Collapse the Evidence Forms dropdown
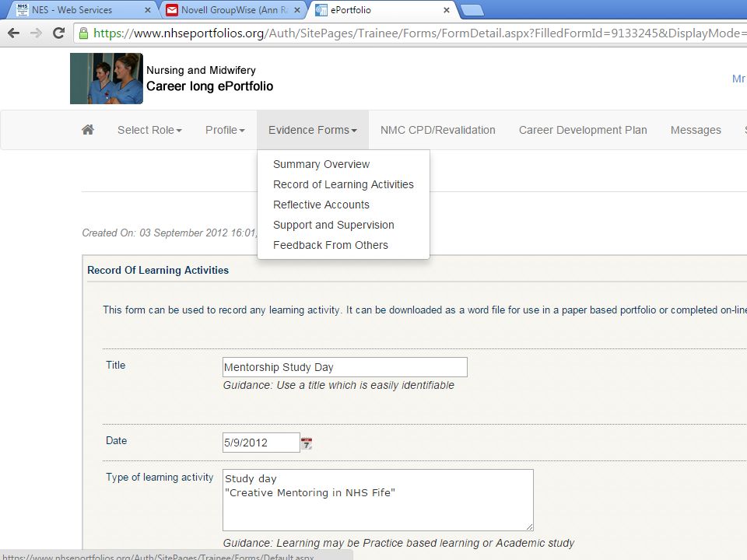 click(x=313, y=130)
